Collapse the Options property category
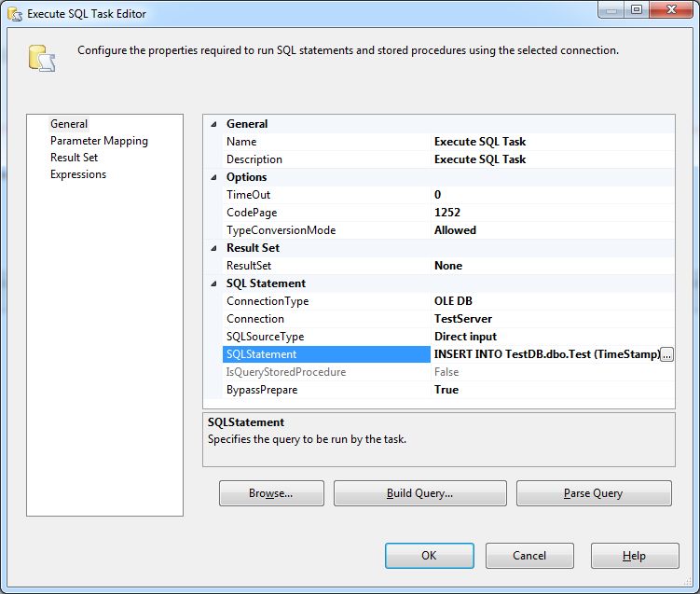 pos(214,177)
